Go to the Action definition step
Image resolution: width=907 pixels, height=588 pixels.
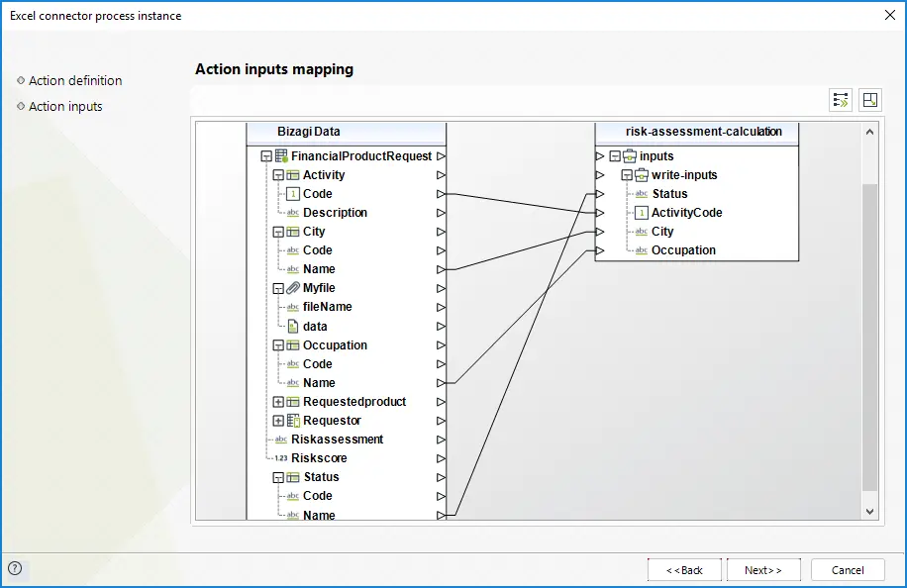(75, 81)
